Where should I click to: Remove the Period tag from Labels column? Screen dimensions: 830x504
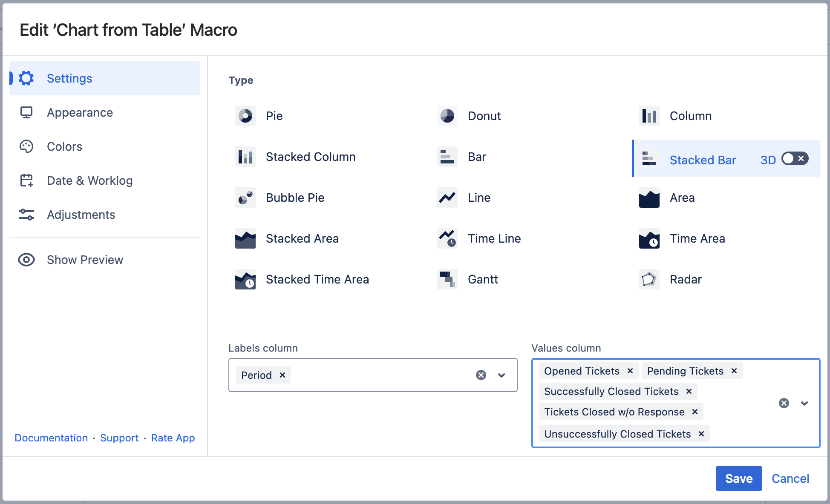(282, 375)
